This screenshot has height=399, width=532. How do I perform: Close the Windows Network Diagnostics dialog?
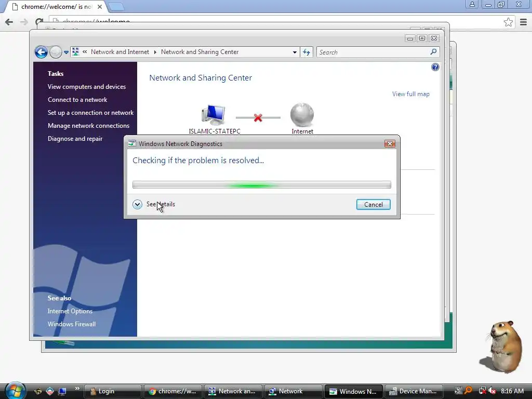390,144
